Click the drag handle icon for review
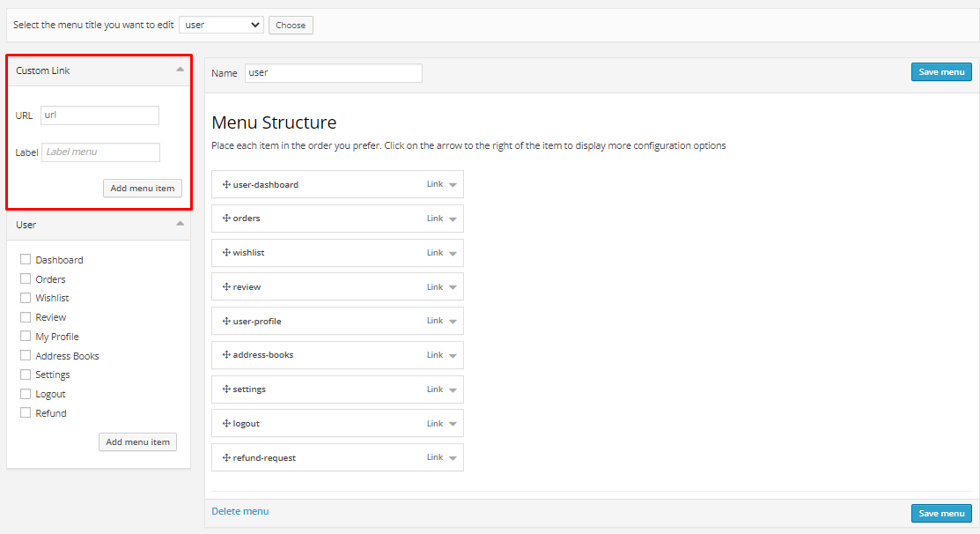Screen dimensions: 980x534 click(226, 287)
